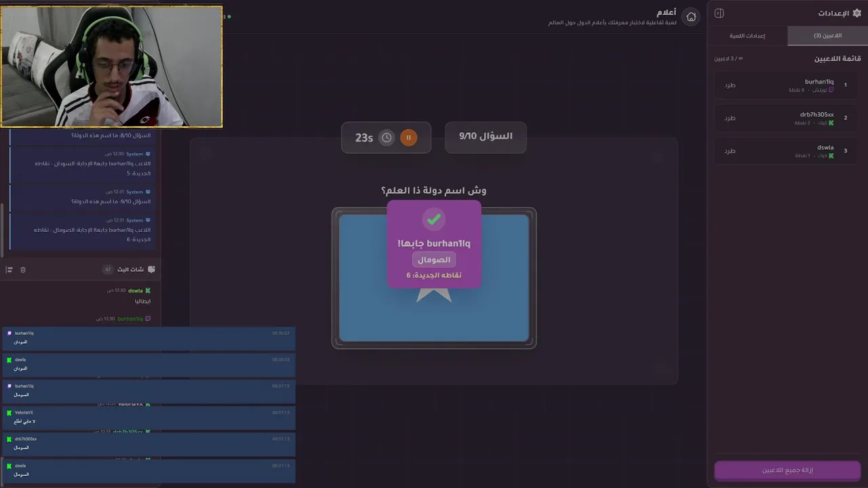
Task: Click VeloriaVX's لا مابي اطلع overlay message
Action: coord(149,418)
